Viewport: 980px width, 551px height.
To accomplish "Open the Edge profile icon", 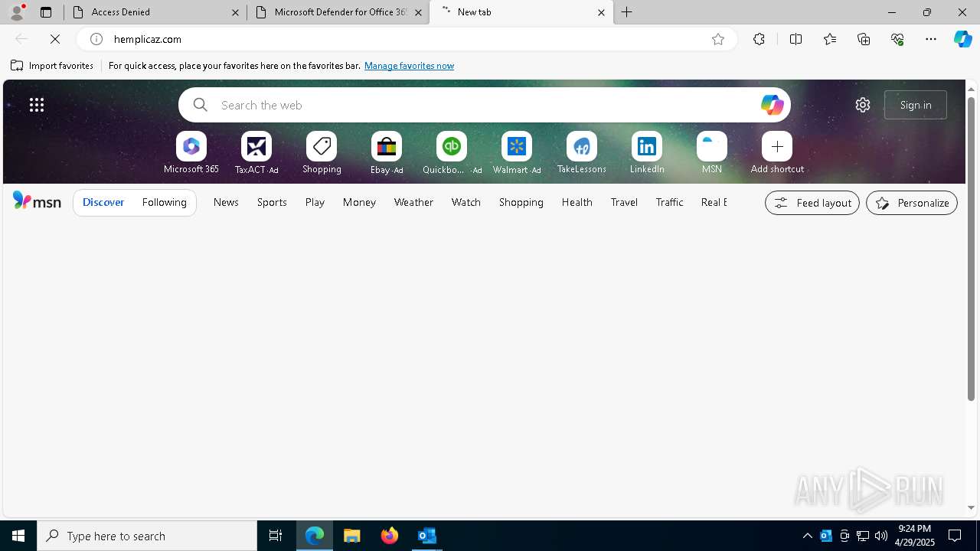I will tap(17, 12).
